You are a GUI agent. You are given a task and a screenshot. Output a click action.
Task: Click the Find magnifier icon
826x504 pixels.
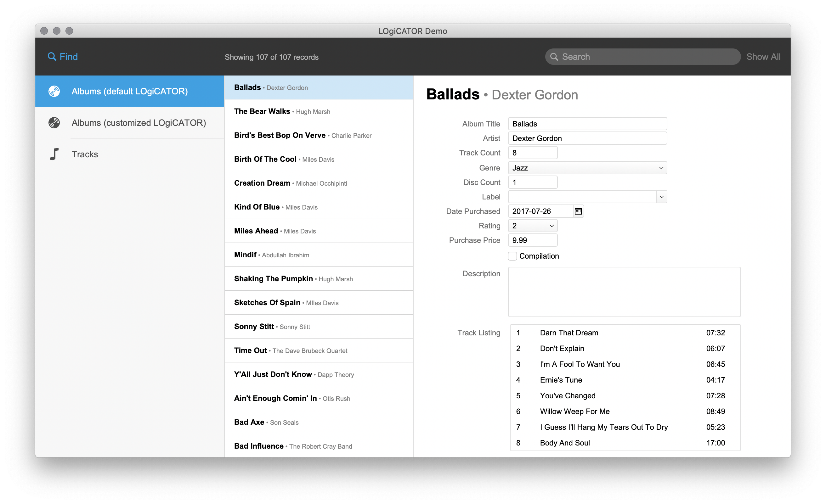tap(52, 57)
